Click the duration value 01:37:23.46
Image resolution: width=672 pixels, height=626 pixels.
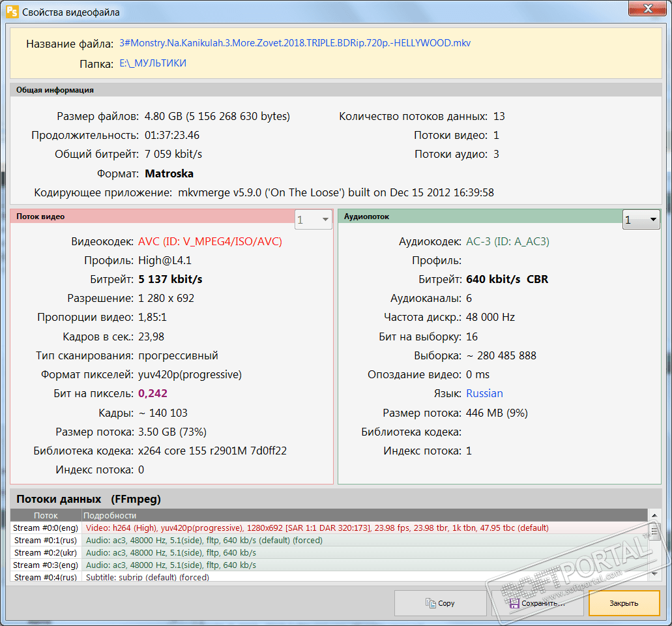[x=172, y=135]
